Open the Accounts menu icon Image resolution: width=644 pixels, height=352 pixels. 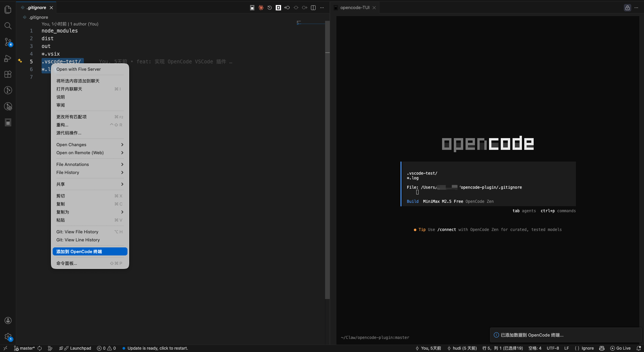8,320
